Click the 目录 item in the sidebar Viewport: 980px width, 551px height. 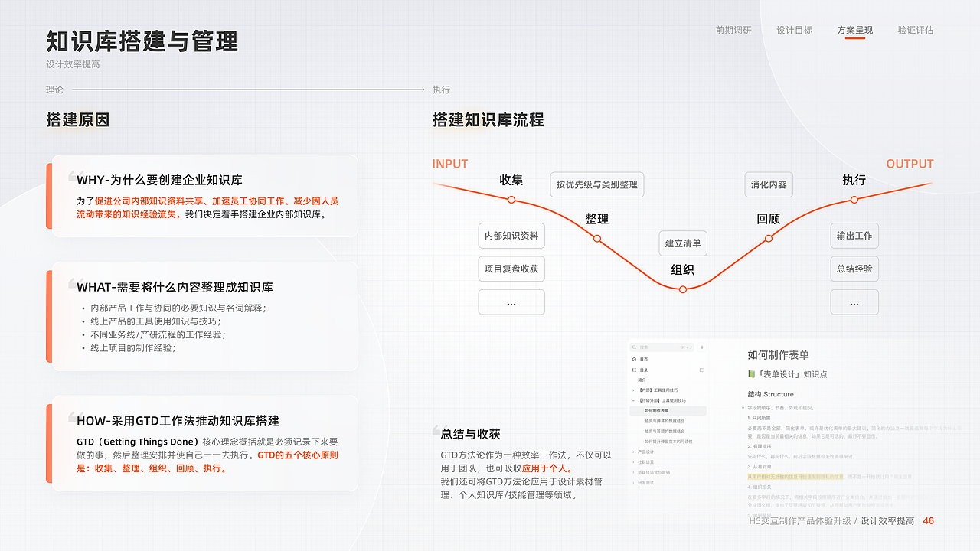644,370
